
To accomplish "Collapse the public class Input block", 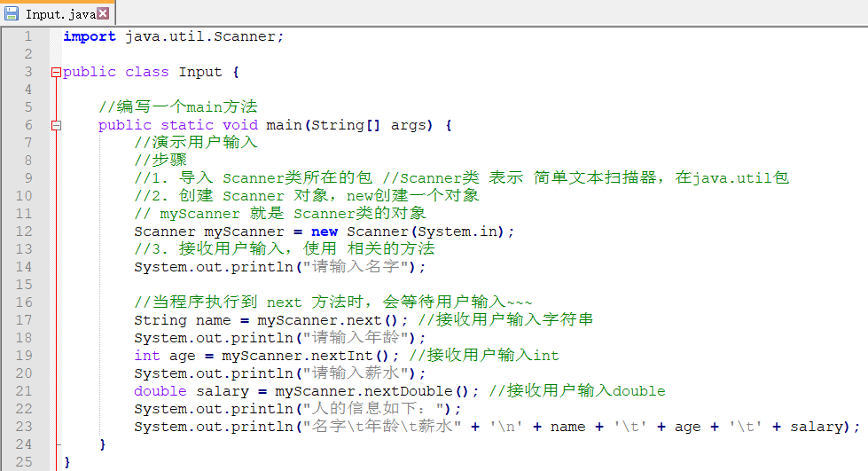I will pos(56,72).
